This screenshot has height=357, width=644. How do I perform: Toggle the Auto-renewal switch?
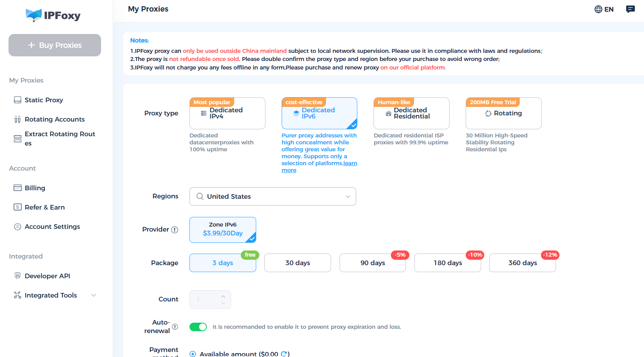coord(198,327)
